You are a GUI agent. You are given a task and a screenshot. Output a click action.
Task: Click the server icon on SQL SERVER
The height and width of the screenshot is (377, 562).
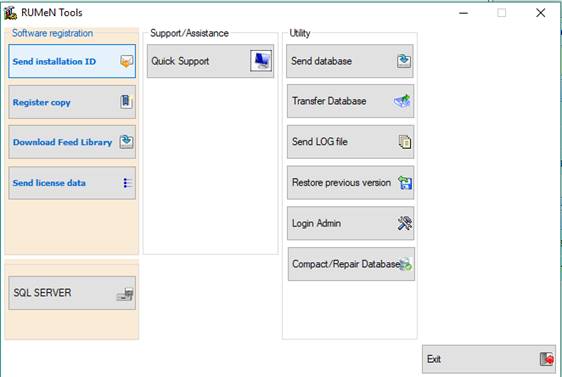(125, 295)
